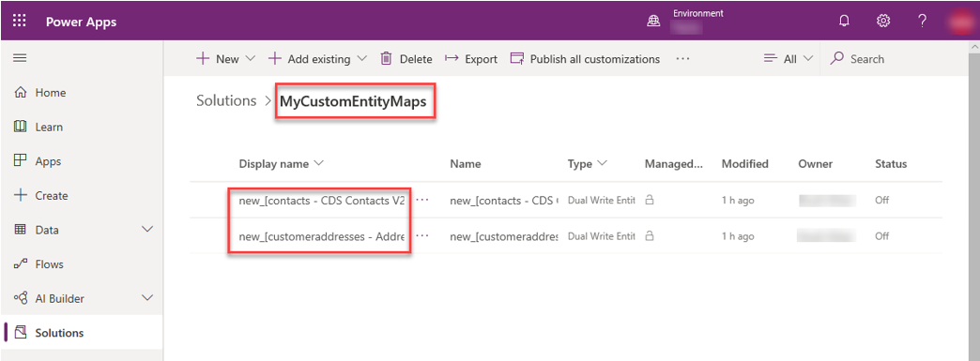Screen dimensions: 980x361
Task: Open notifications bell icon
Action: pyautogui.click(x=845, y=22)
